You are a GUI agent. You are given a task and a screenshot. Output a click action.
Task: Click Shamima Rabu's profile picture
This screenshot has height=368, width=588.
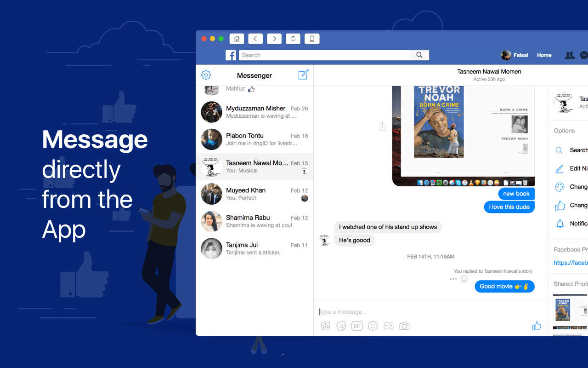pos(212,221)
